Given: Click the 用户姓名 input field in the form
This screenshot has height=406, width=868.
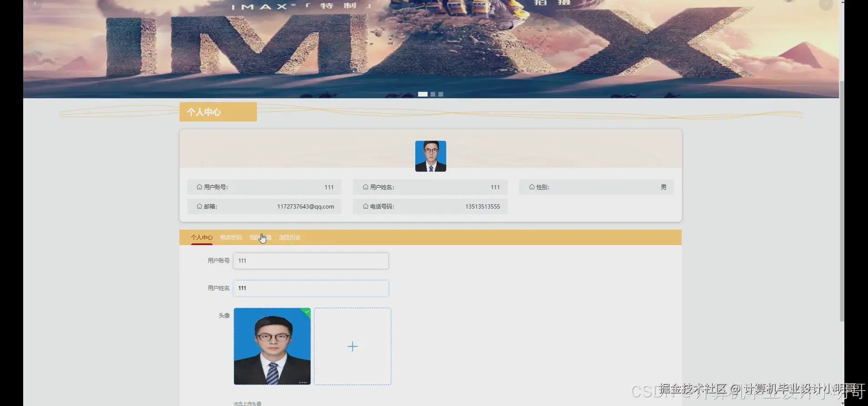Looking at the screenshot, I should pos(311,288).
